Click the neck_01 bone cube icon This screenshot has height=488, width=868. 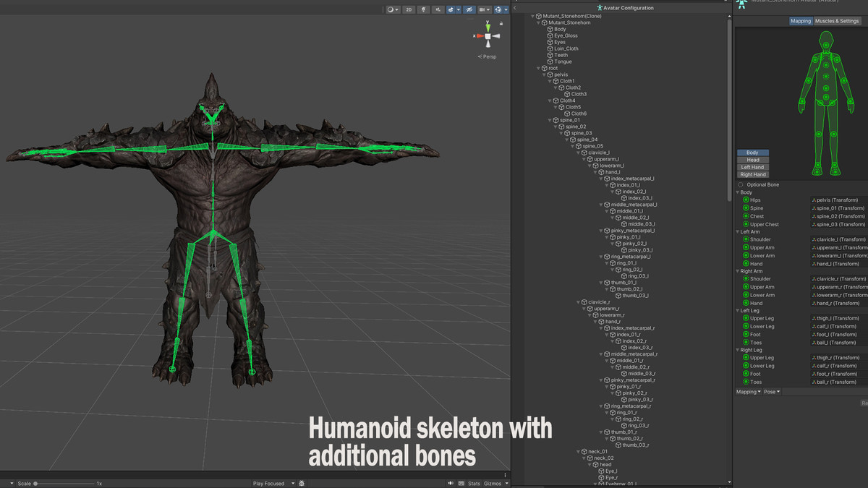click(584, 451)
